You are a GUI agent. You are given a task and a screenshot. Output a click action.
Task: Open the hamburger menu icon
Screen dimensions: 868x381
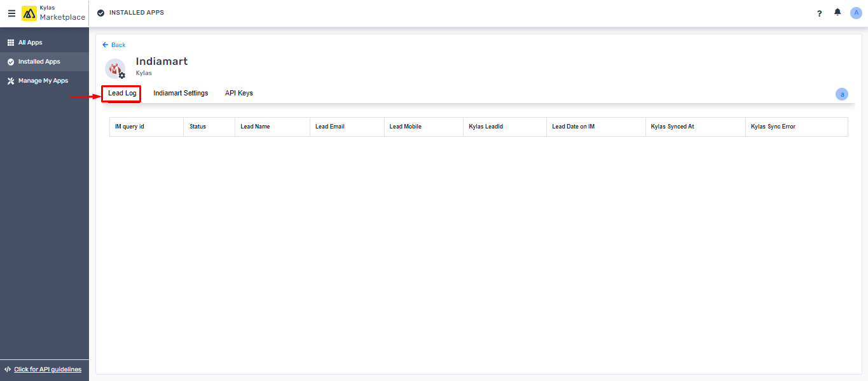pos(11,13)
